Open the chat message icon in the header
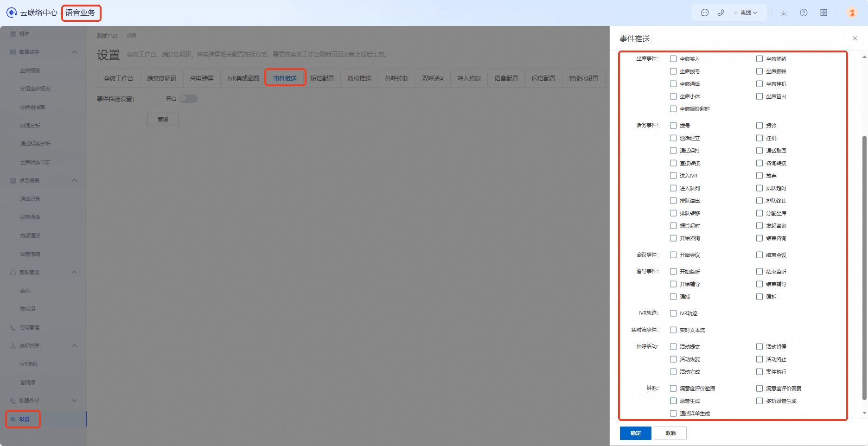Viewport: 868px width, 446px height. tap(705, 13)
